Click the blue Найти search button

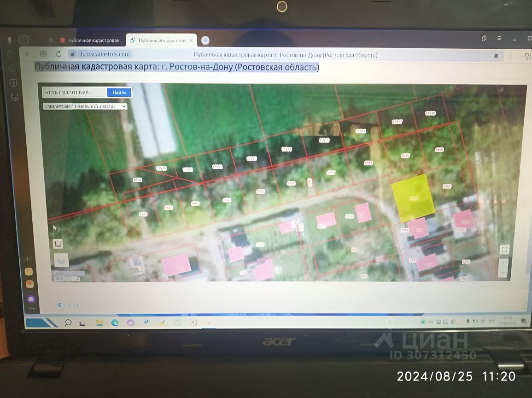tap(119, 92)
